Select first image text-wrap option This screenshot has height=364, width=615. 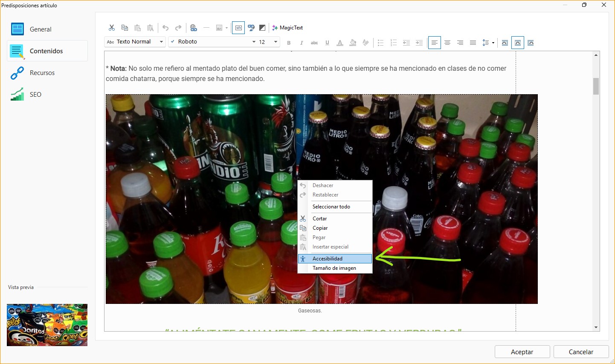[x=505, y=43]
